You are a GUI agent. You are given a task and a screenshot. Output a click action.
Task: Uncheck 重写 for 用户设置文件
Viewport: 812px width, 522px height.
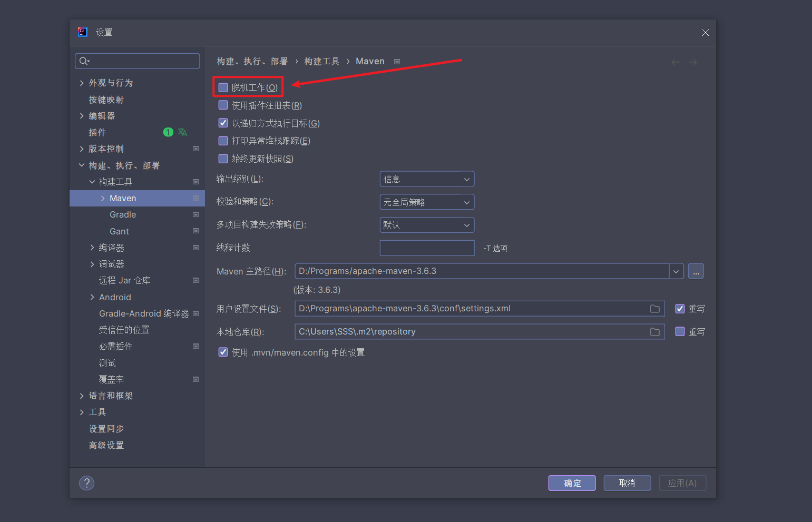680,309
